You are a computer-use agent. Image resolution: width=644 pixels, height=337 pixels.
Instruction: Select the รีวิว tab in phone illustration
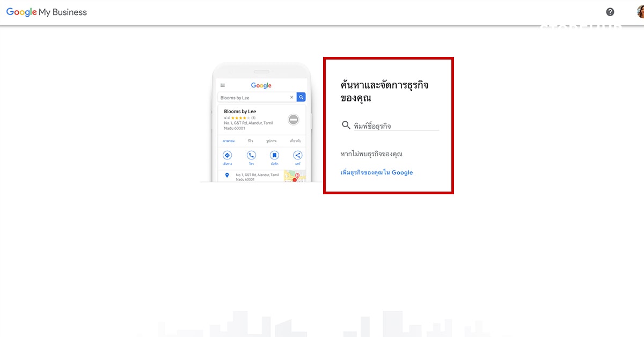[251, 141]
